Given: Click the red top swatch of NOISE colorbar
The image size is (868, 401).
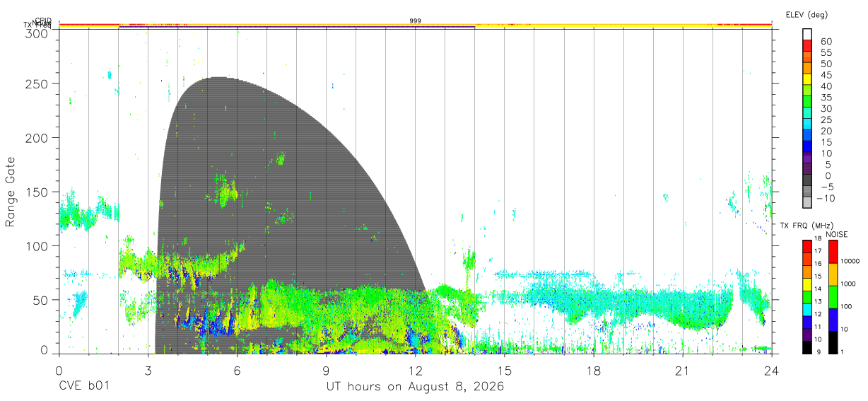Looking at the screenshot, I should pos(833,252).
